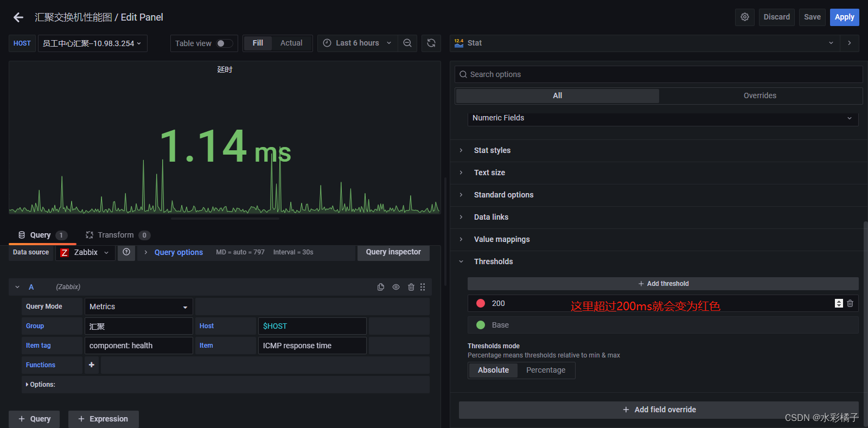
Task: Expand the query Options disclosure triangle
Action: click(x=27, y=385)
